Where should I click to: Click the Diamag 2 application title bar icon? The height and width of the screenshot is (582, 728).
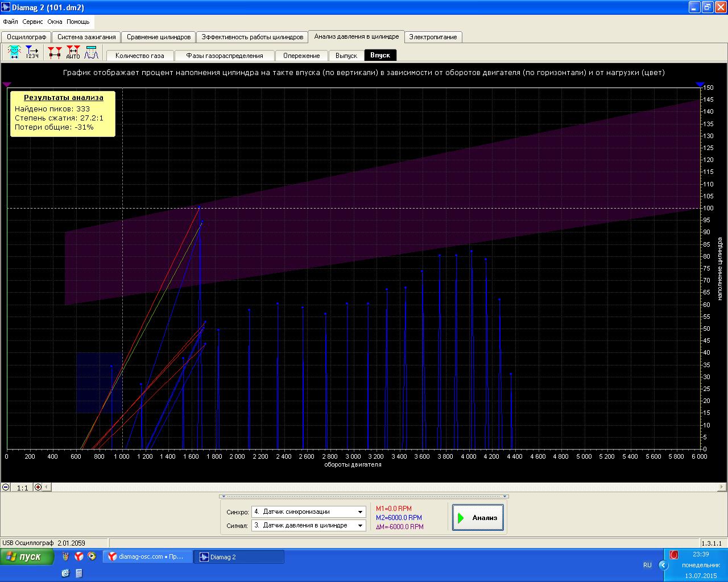click(6, 7)
